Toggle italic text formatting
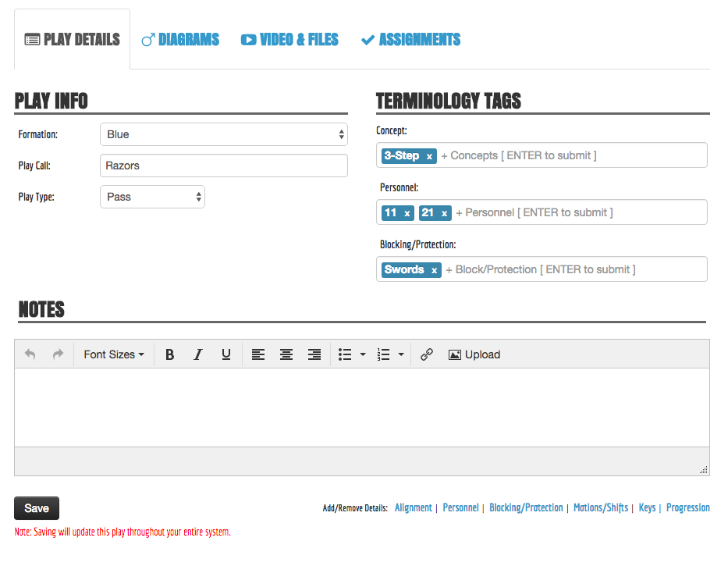Image resolution: width=728 pixels, height=566 pixels. (197, 354)
